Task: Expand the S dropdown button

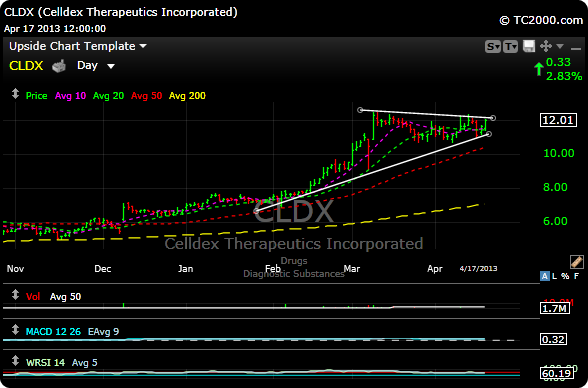Action: pos(493,46)
